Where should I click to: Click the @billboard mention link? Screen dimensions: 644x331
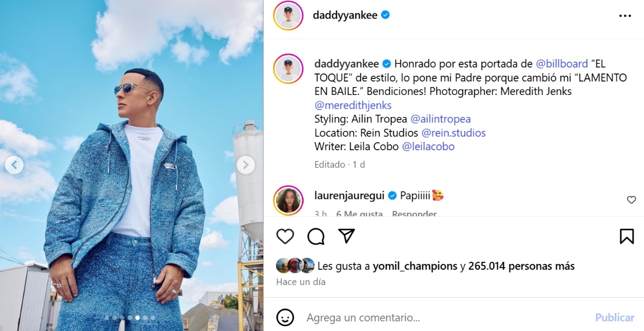562,64
